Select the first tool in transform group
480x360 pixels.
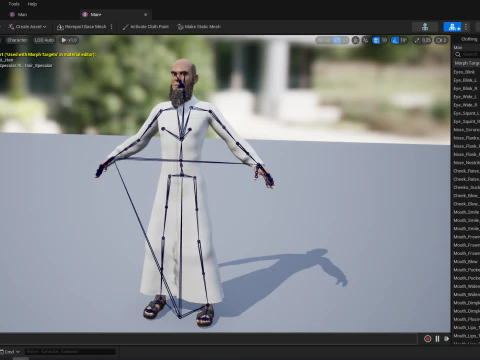tap(321, 40)
